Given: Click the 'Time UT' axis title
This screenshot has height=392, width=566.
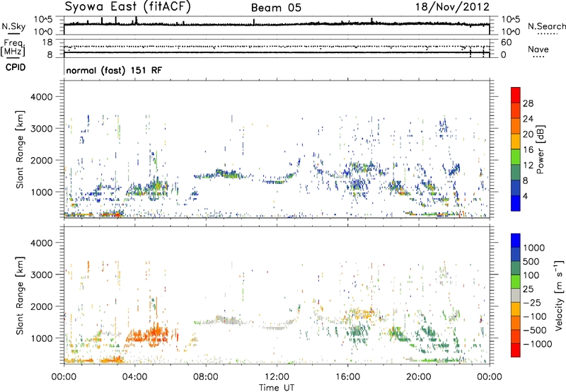Looking at the screenshot, I should [277, 387].
